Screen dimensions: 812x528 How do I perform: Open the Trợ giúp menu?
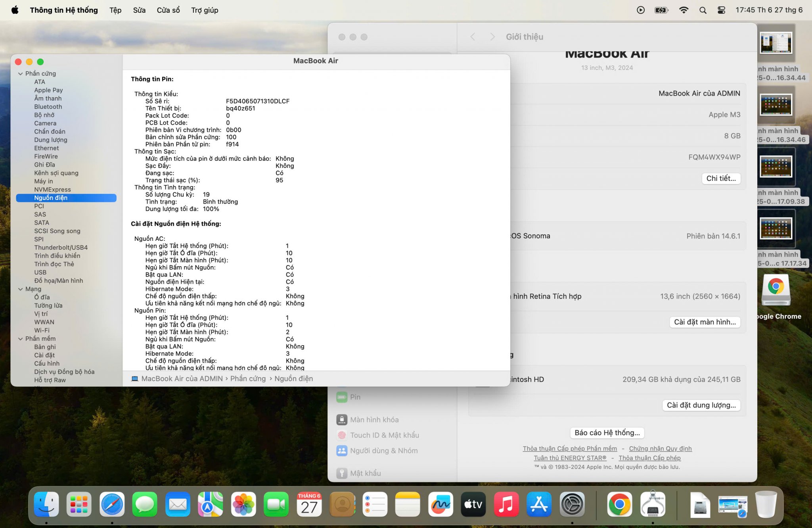pyautogui.click(x=205, y=10)
